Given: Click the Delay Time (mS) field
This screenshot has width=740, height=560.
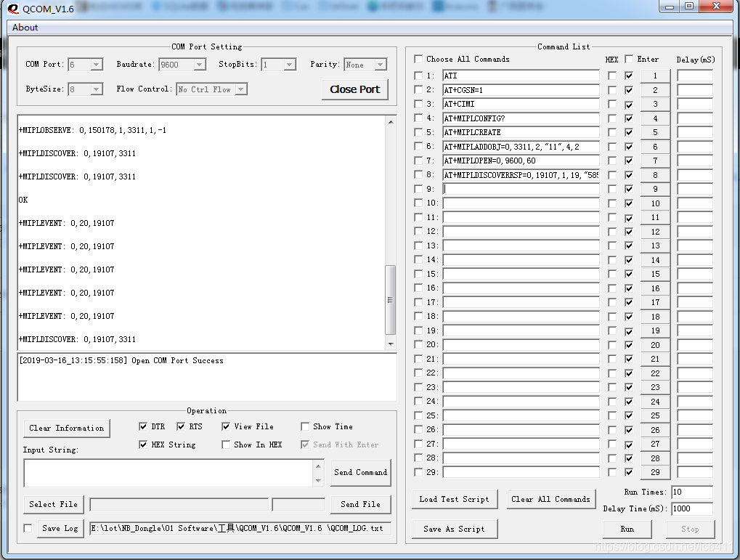Looking at the screenshot, I should (x=692, y=508).
